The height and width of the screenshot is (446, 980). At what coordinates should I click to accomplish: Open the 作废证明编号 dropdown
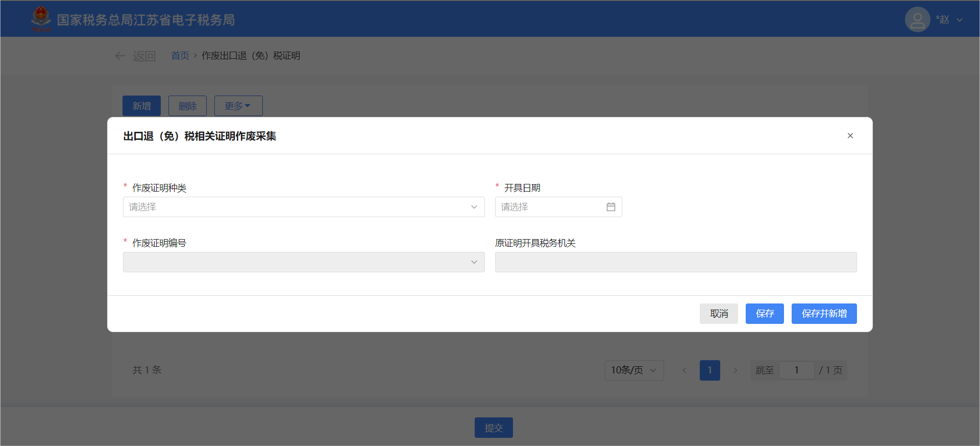(x=303, y=262)
